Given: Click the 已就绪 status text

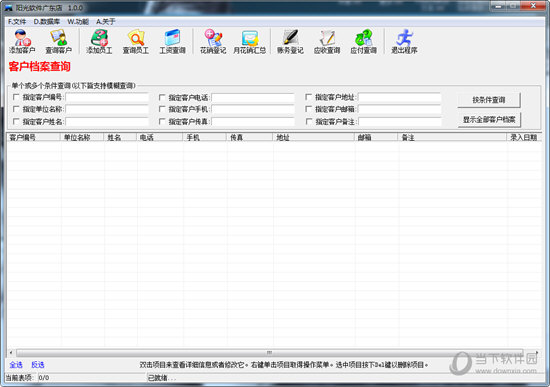Looking at the screenshot, I should [162, 378].
